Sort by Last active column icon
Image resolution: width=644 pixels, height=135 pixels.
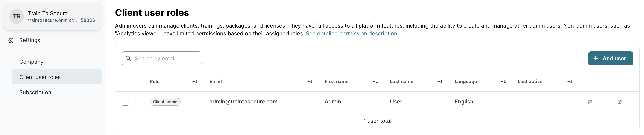tap(570, 82)
